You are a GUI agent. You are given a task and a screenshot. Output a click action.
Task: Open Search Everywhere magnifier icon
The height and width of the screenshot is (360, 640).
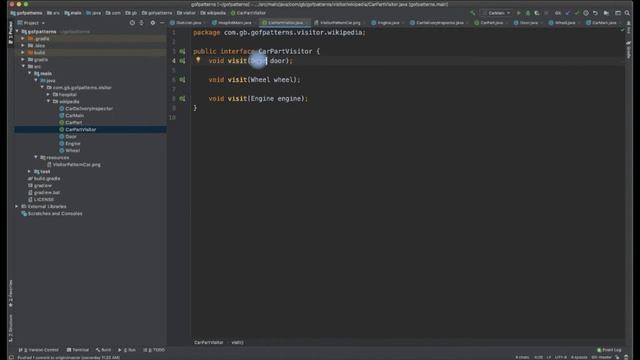(627, 13)
